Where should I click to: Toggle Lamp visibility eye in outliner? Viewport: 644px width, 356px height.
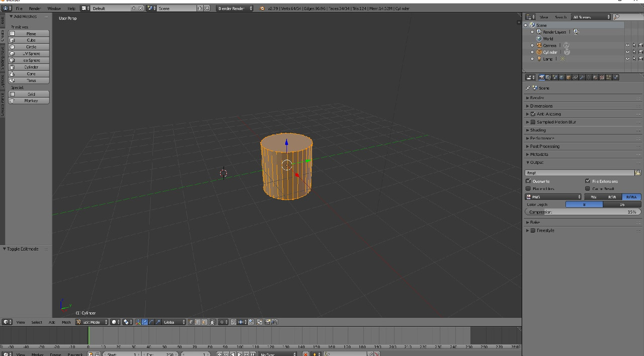coord(627,58)
